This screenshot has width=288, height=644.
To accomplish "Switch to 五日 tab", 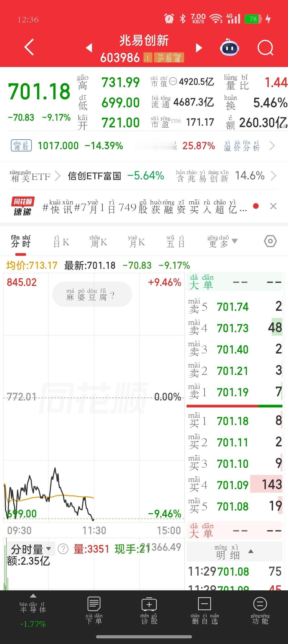I will [x=175, y=241].
